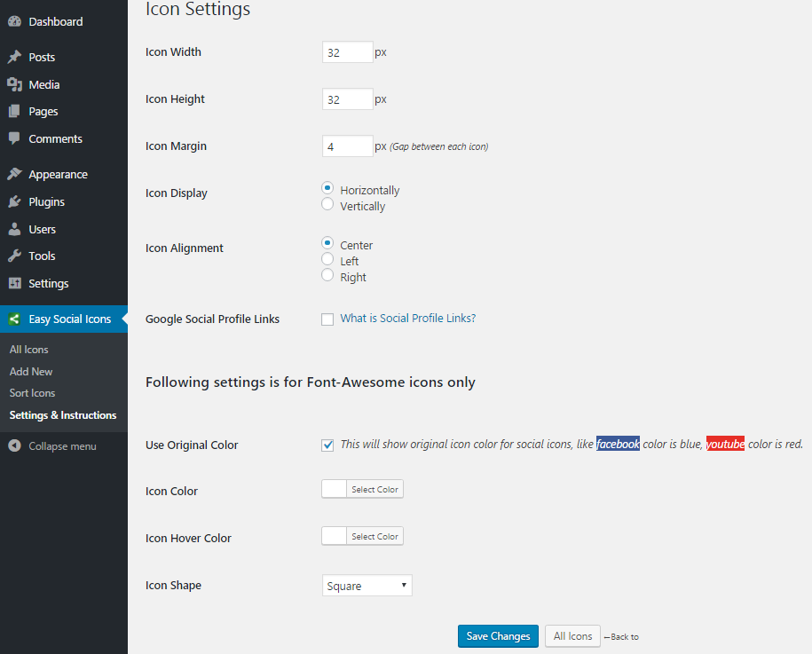Click the Pages icon in sidebar

pyautogui.click(x=14, y=111)
